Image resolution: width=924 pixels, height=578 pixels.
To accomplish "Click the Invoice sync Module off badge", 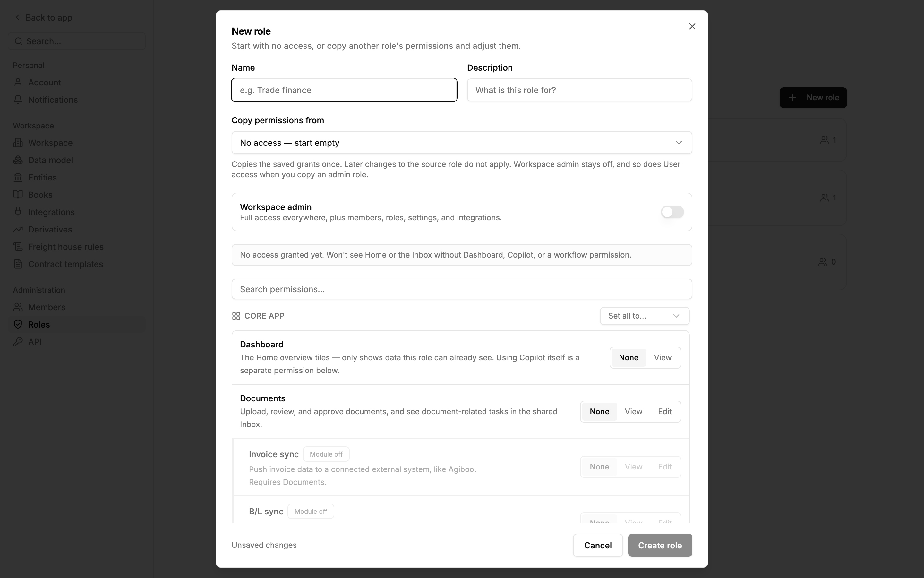I will point(326,454).
